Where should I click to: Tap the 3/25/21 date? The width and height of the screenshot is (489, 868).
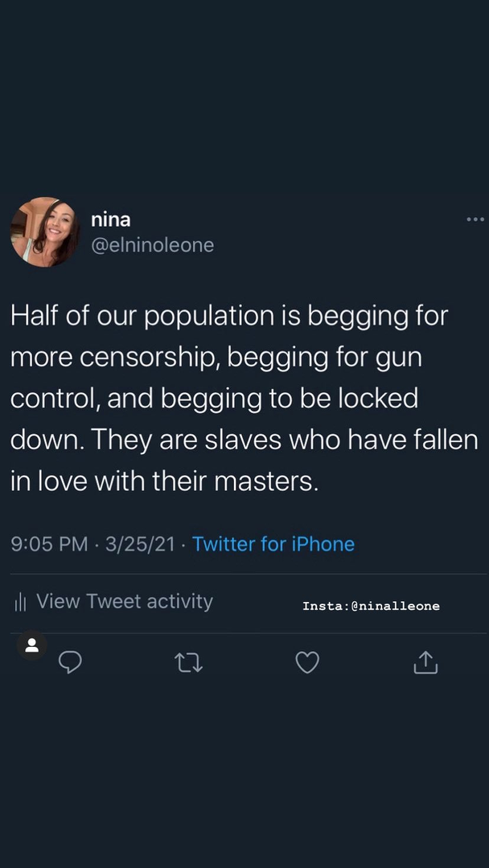click(x=140, y=544)
